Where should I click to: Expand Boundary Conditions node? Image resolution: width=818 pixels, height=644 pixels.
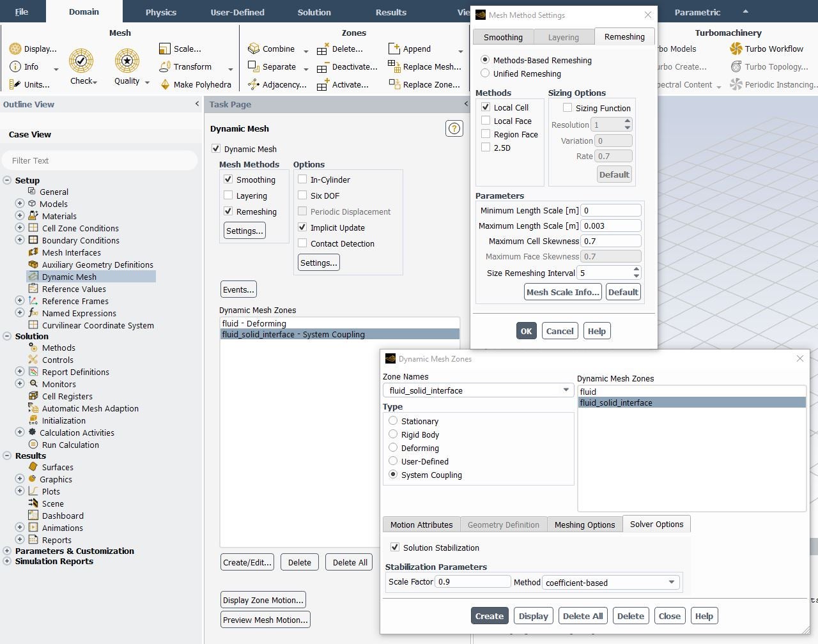tap(20, 240)
